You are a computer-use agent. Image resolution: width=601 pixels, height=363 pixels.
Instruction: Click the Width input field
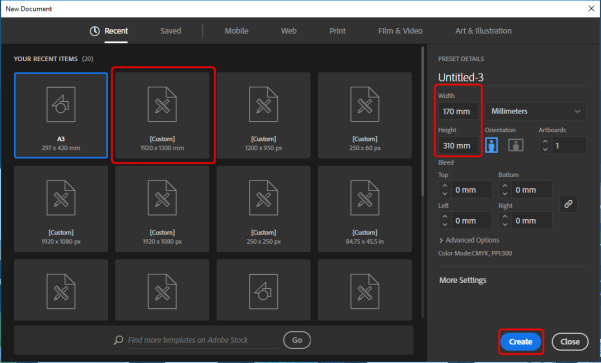coord(458,112)
